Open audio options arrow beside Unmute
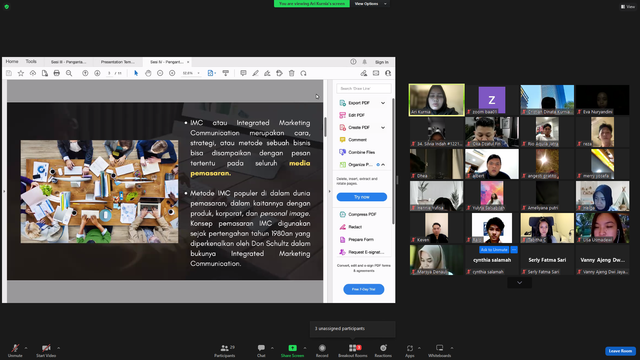The height and width of the screenshot is (360, 640). point(26,348)
